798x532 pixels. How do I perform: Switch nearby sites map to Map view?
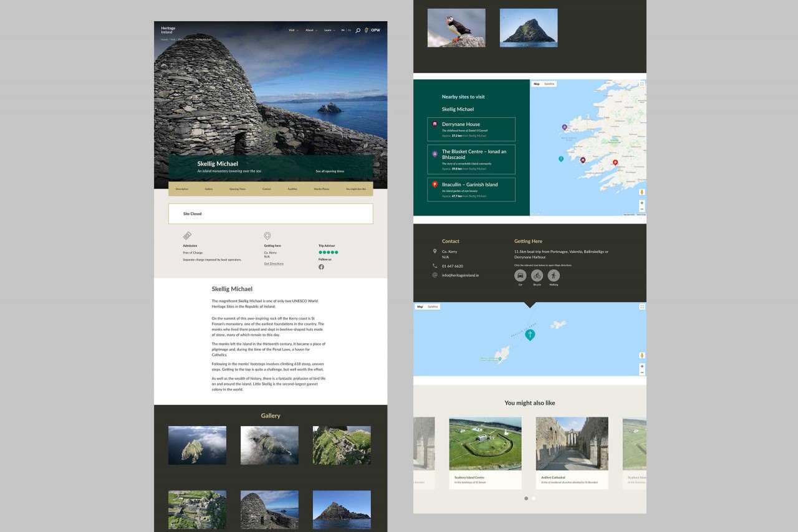[x=536, y=83]
